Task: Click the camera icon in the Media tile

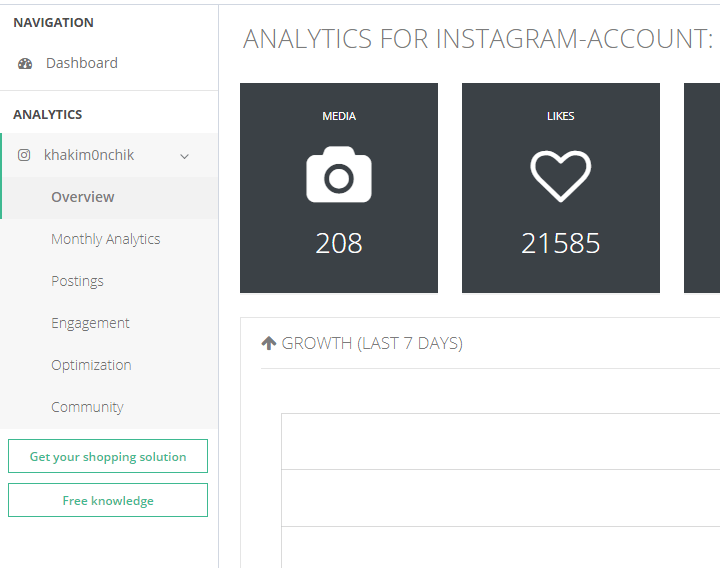Action: pos(339,175)
